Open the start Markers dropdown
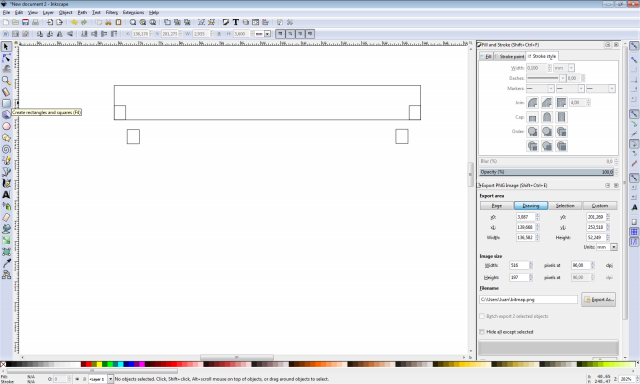The height and width of the screenshot is (384, 640). [x=551, y=89]
